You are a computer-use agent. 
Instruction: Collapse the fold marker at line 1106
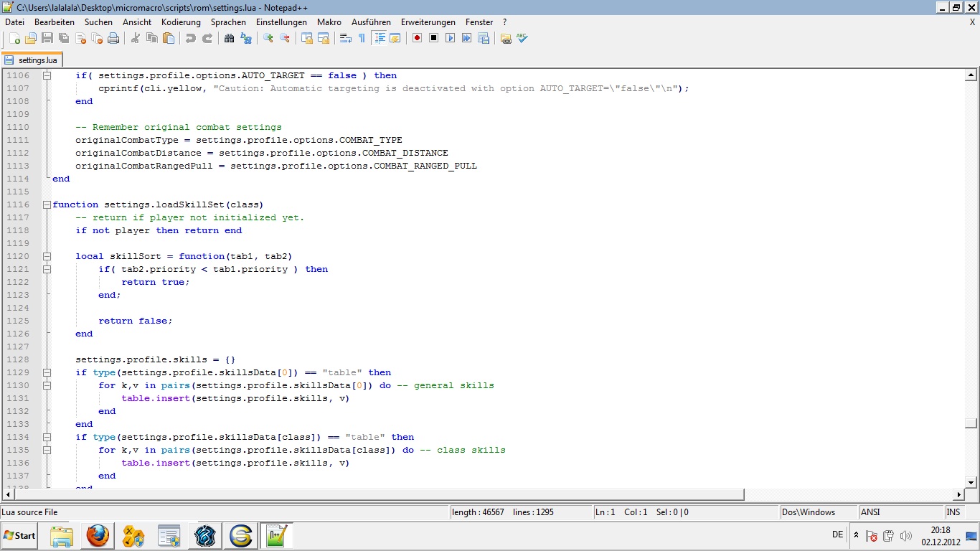point(47,75)
